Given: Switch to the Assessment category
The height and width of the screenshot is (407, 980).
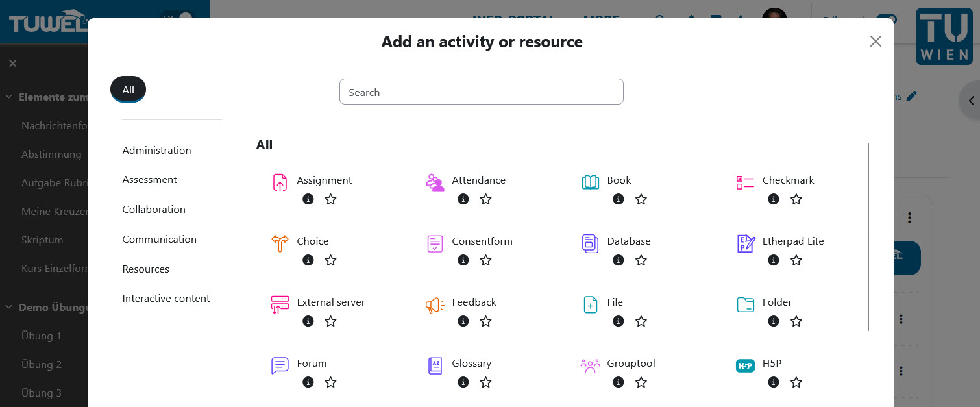Looking at the screenshot, I should [x=149, y=179].
